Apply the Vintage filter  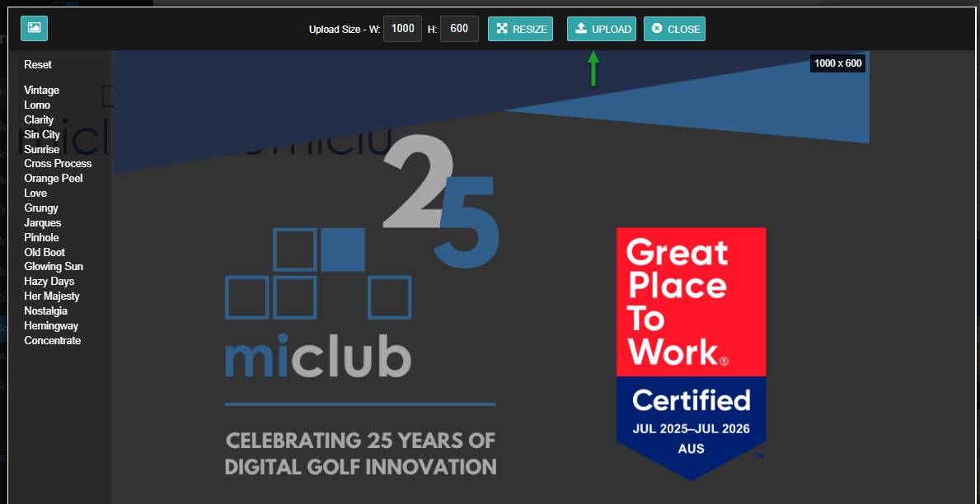pos(42,91)
